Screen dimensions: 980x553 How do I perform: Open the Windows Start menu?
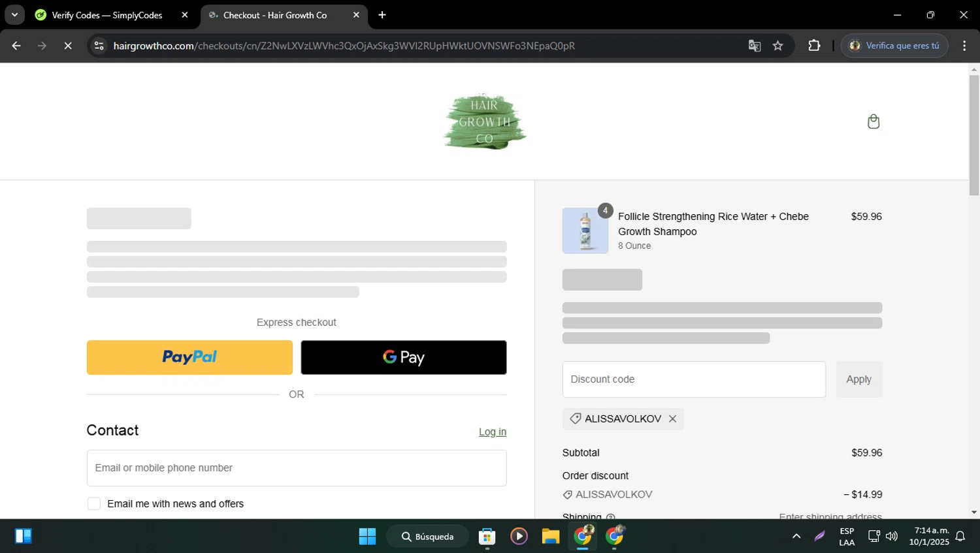(x=367, y=536)
